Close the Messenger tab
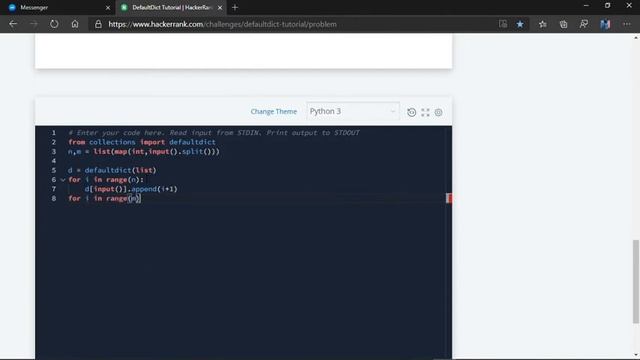This screenshot has height=360, width=640. click(108, 7)
